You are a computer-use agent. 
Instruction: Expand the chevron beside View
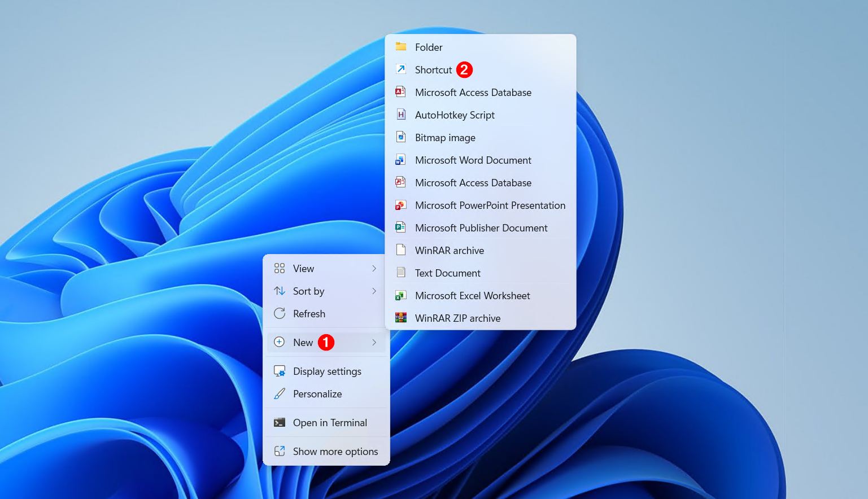(x=374, y=268)
